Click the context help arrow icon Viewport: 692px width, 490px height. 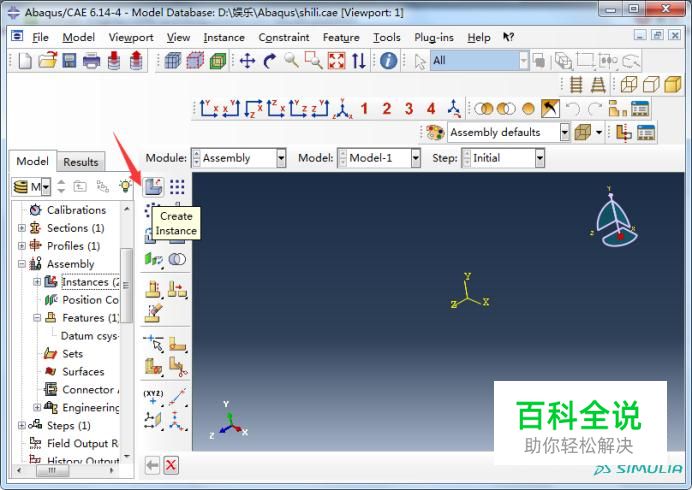click(508, 37)
